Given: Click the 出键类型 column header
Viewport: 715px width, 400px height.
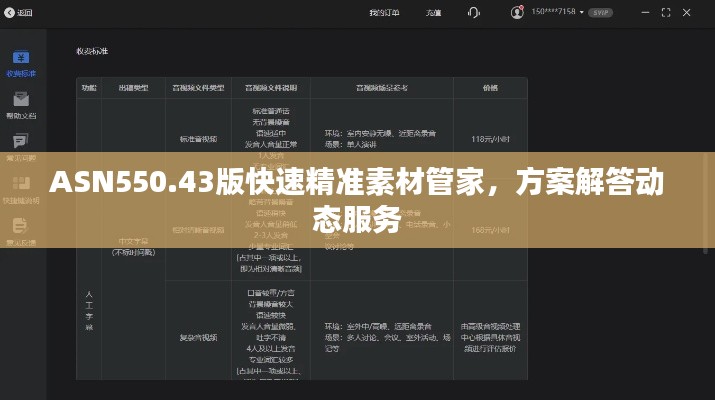Looking at the screenshot, I should (x=133, y=88).
